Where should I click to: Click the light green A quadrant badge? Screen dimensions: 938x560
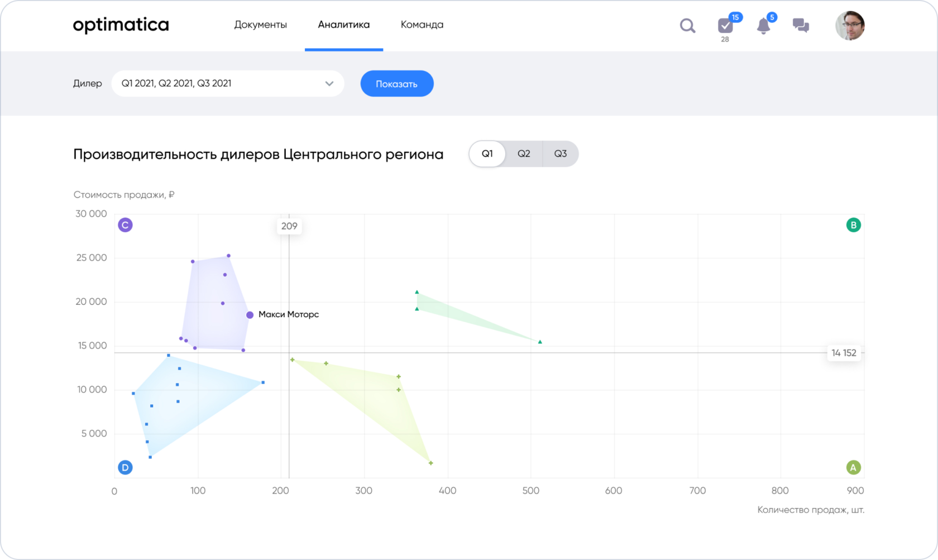pyautogui.click(x=853, y=467)
